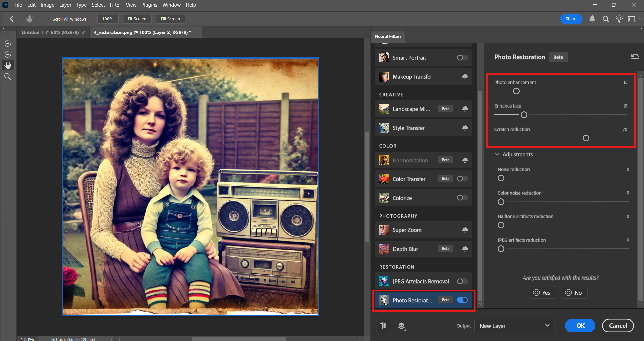Click the search magnifier in top bar
Viewport: 644px width, 341px height.
click(606, 19)
